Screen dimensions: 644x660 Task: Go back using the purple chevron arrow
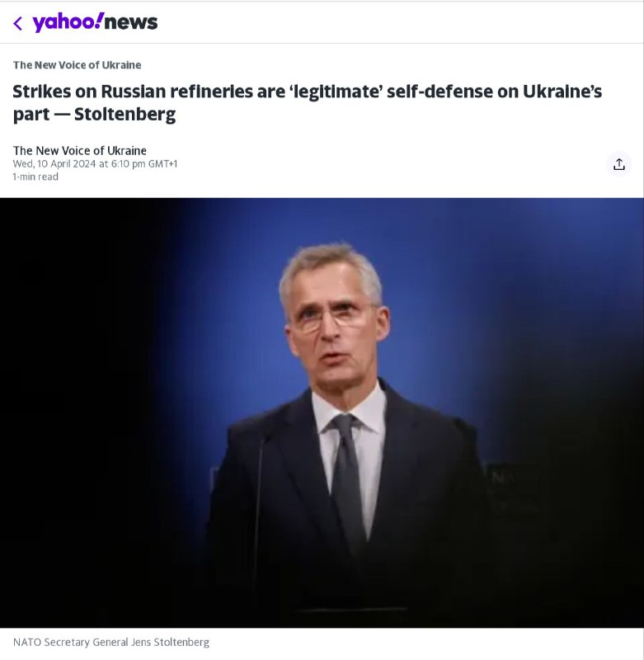click(x=17, y=23)
